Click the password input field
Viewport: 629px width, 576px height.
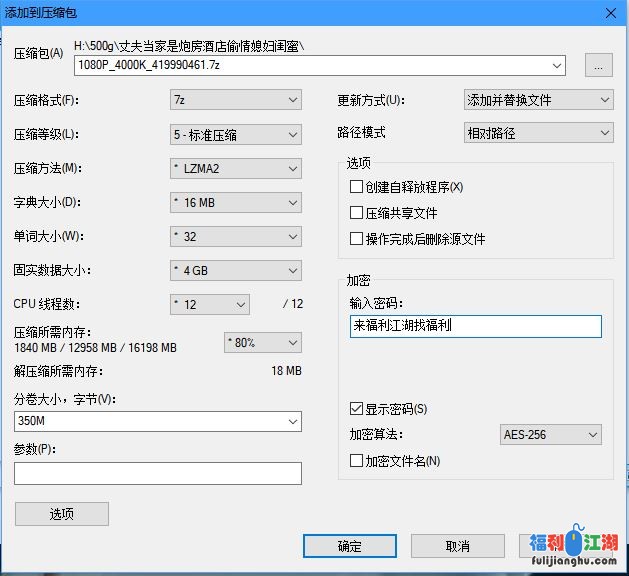point(475,326)
